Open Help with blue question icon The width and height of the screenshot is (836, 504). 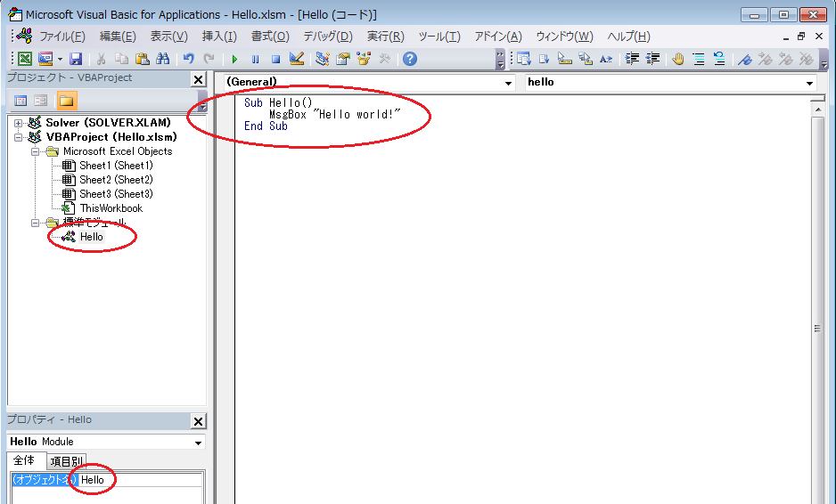[x=409, y=59]
